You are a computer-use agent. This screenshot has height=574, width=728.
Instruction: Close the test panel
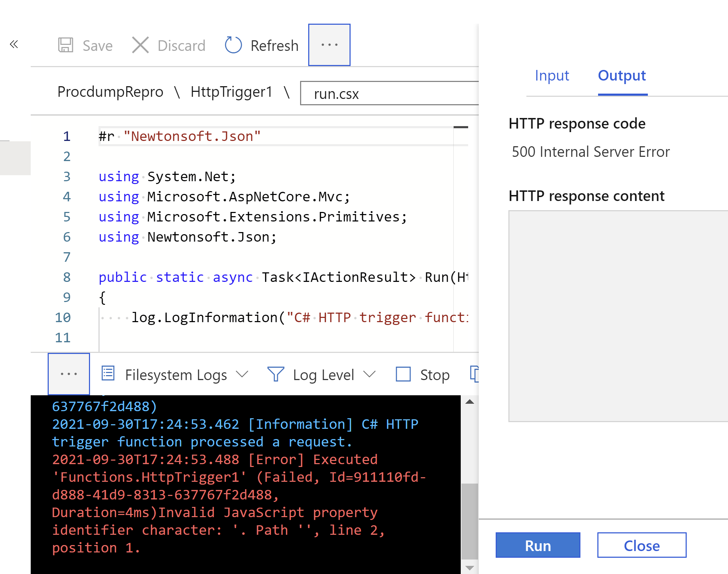[x=642, y=545]
